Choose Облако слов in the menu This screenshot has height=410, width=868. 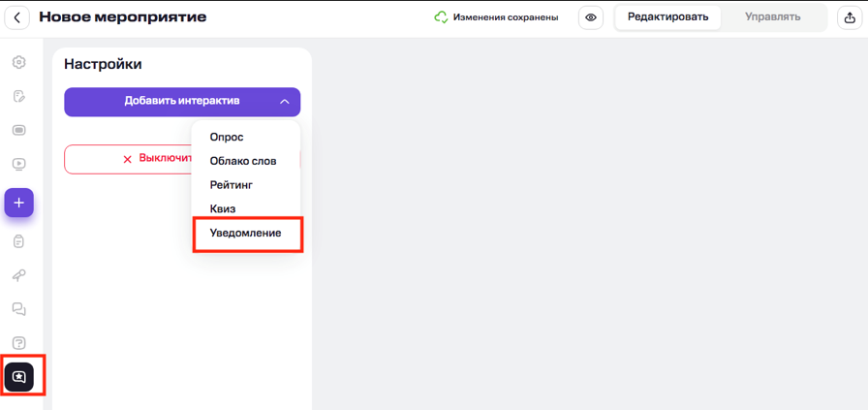(x=243, y=161)
